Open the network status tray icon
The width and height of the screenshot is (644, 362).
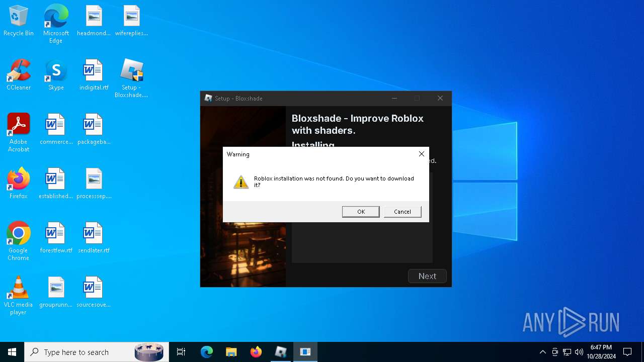[x=567, y=352]
